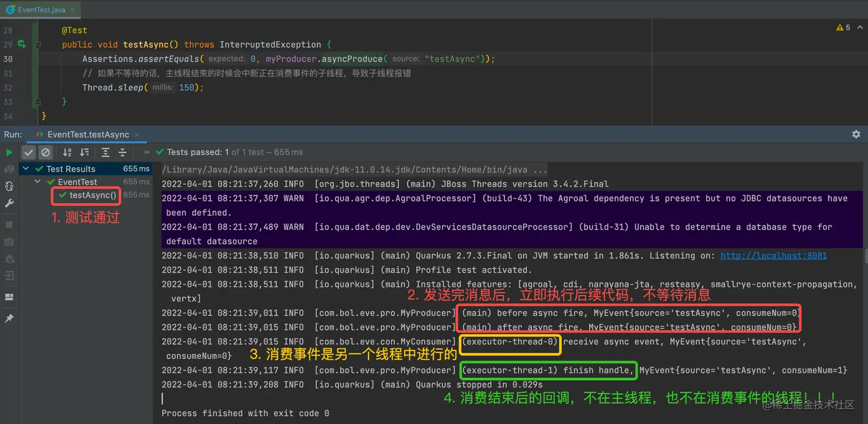This screenshot has width=868, height=424.
Task: Click the console vertical scrollbar thumb
Action: tap(865, 255)
